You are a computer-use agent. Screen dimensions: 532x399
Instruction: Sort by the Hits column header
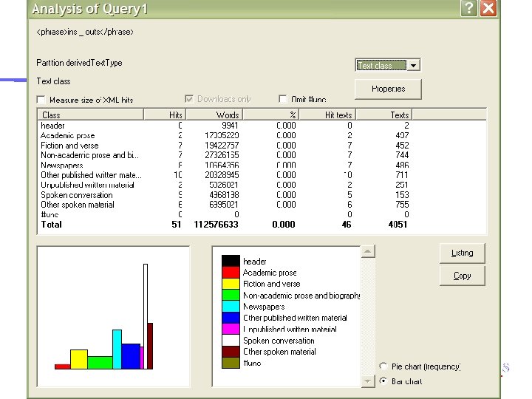click(x=165, y=115)
